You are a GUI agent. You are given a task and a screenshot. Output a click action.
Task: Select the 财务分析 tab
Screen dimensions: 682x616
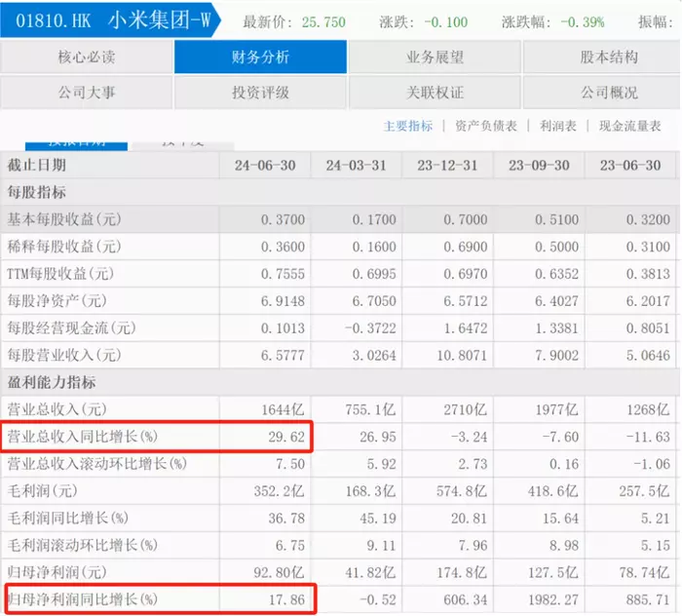pyautogui.click(x=260, y=58)
